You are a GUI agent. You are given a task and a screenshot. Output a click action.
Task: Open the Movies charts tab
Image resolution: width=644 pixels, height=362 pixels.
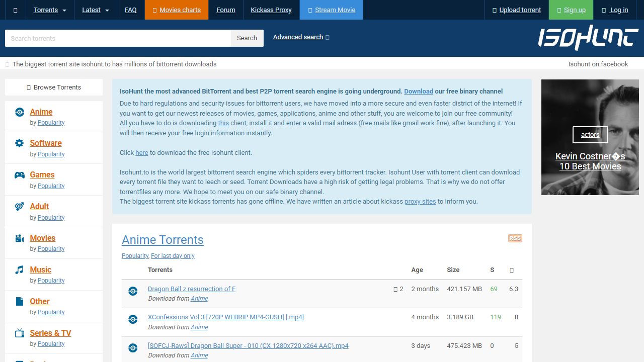(177, 10)
